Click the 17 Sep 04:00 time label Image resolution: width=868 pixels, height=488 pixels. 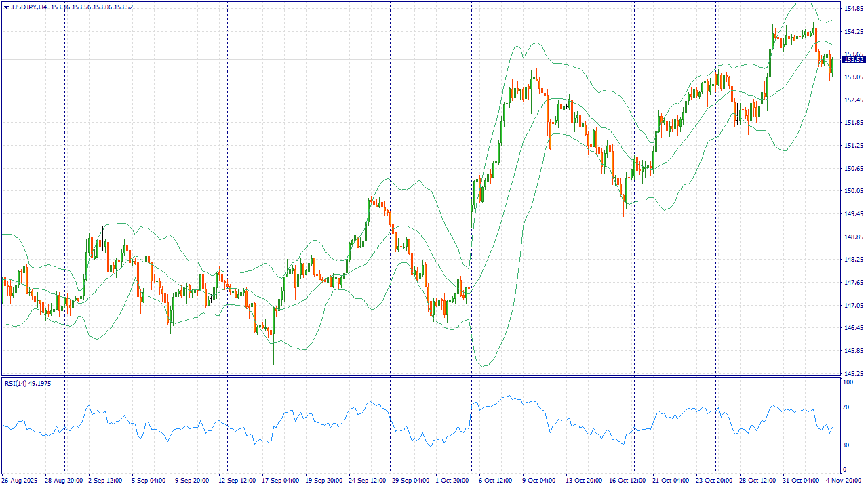coord(281,481)
